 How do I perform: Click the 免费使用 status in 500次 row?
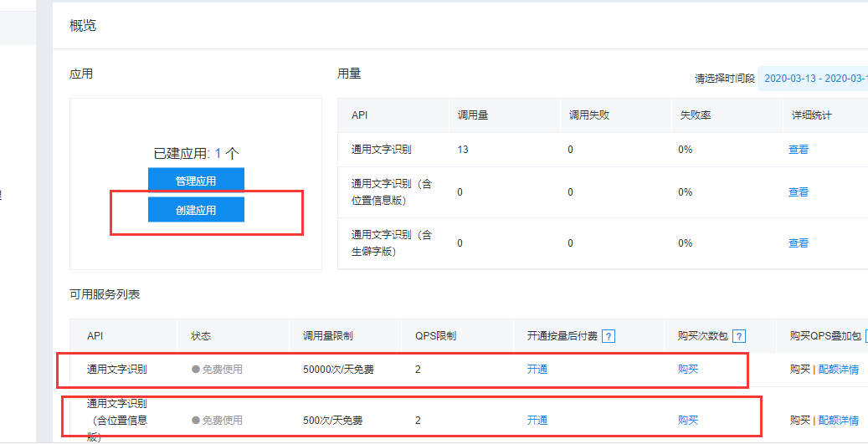point(217,421)
